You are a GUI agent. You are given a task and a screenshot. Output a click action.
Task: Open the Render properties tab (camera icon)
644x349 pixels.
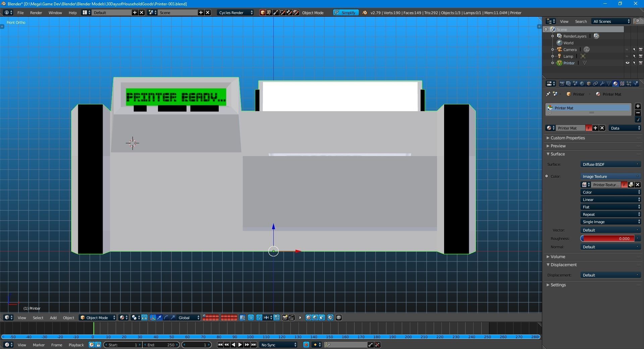(562, 84)
